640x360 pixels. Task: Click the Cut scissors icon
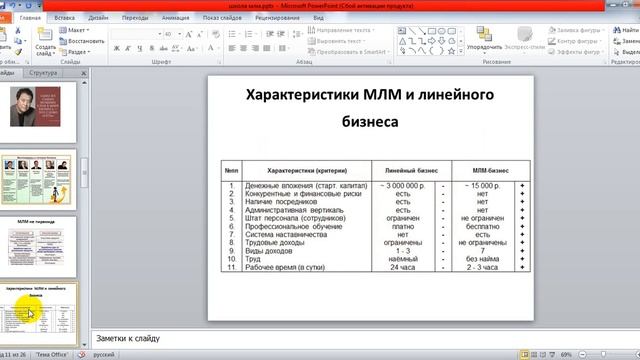18,31
